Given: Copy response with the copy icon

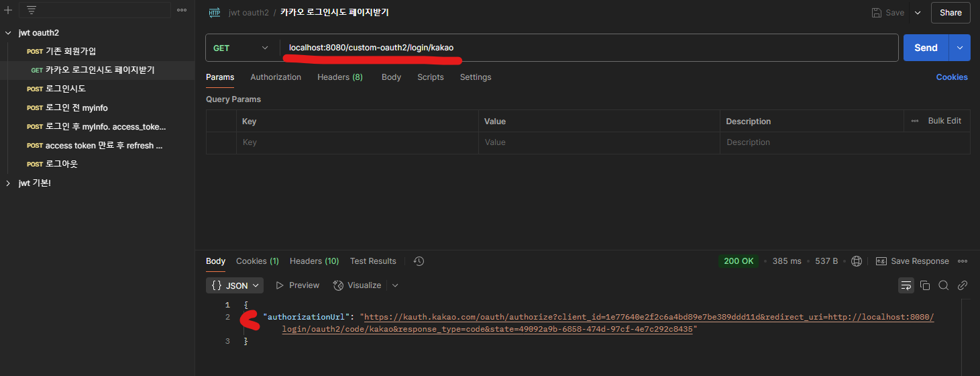Looking at the screenshot, I should click(x=925, y=285).
